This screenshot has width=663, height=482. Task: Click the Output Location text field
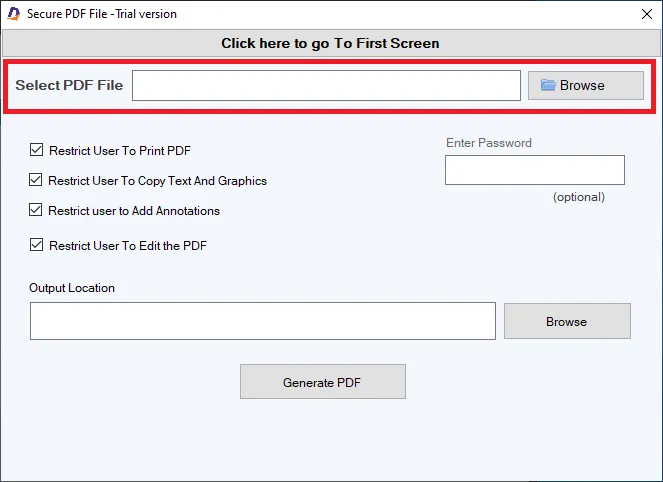coord(263,321)
